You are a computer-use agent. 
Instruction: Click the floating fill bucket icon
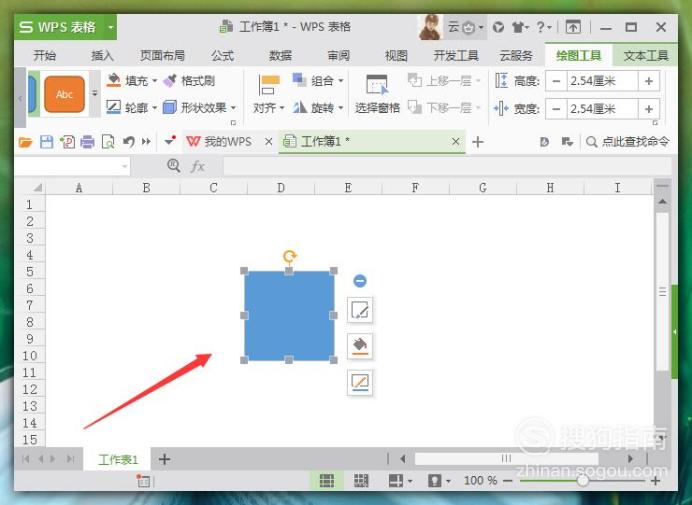[360, 346]
